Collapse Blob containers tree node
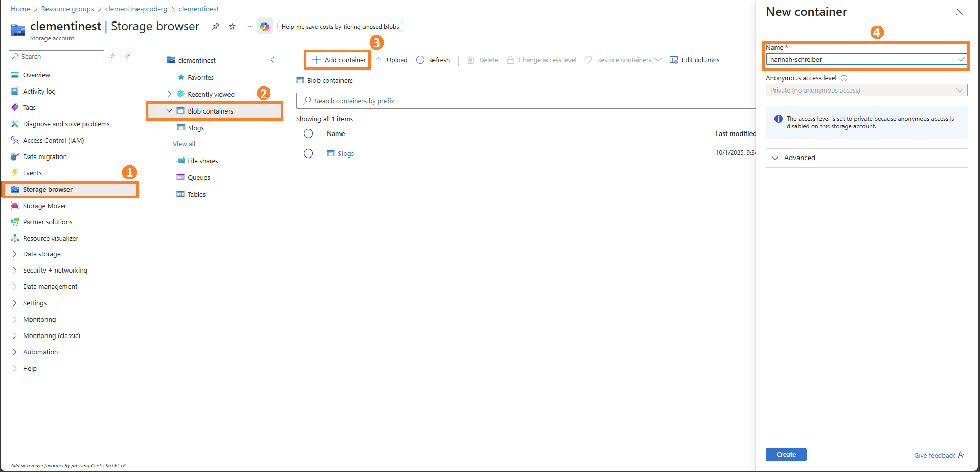Screen dimensions: 980x472 click(x=169, y=111)
